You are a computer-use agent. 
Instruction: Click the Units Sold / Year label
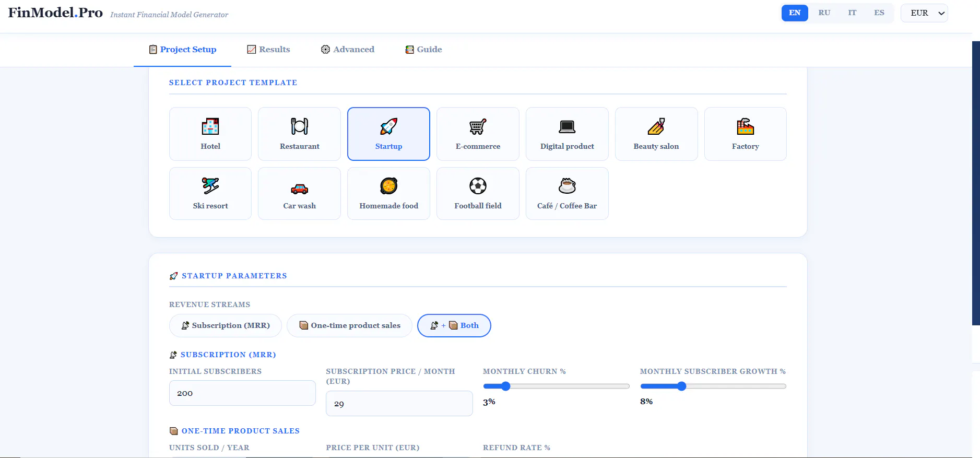point(209,448)
